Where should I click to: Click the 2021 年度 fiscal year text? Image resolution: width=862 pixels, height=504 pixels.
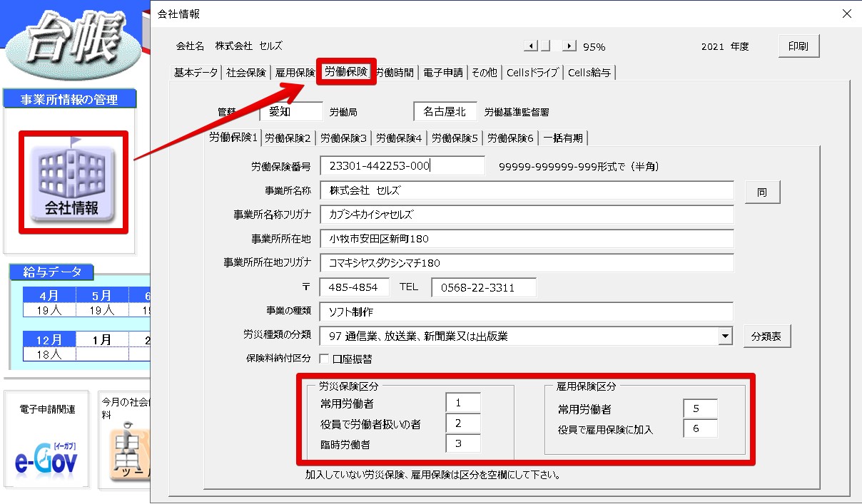725,46
